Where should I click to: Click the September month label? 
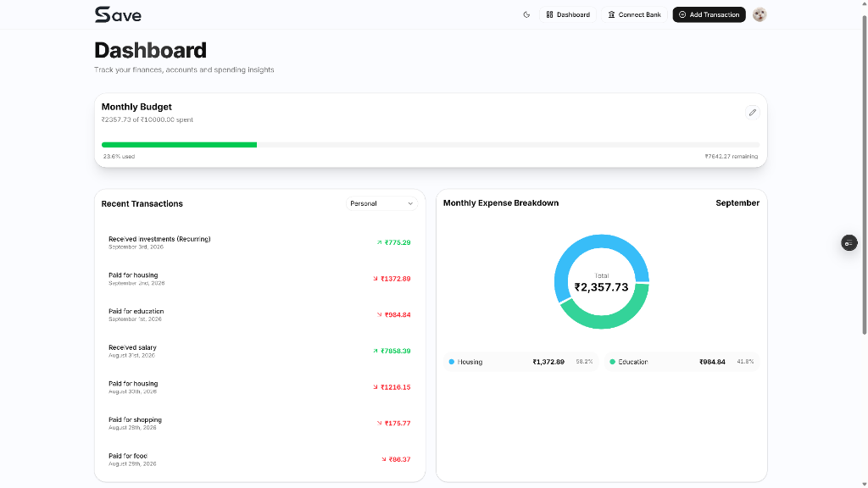pos(737,203)
